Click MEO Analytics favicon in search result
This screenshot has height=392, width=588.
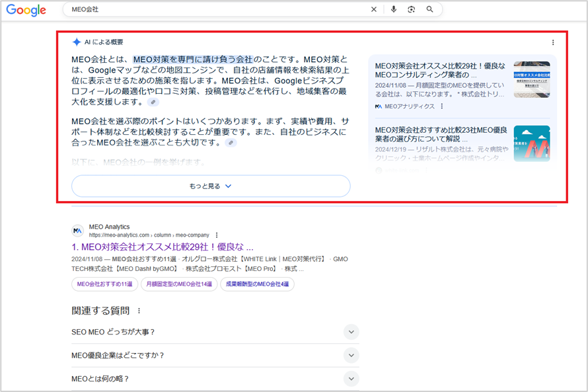(x=77, y=231)
